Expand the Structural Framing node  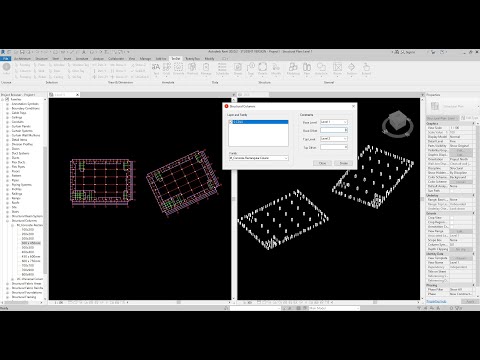pyautogui.click(x=8, y=297)
